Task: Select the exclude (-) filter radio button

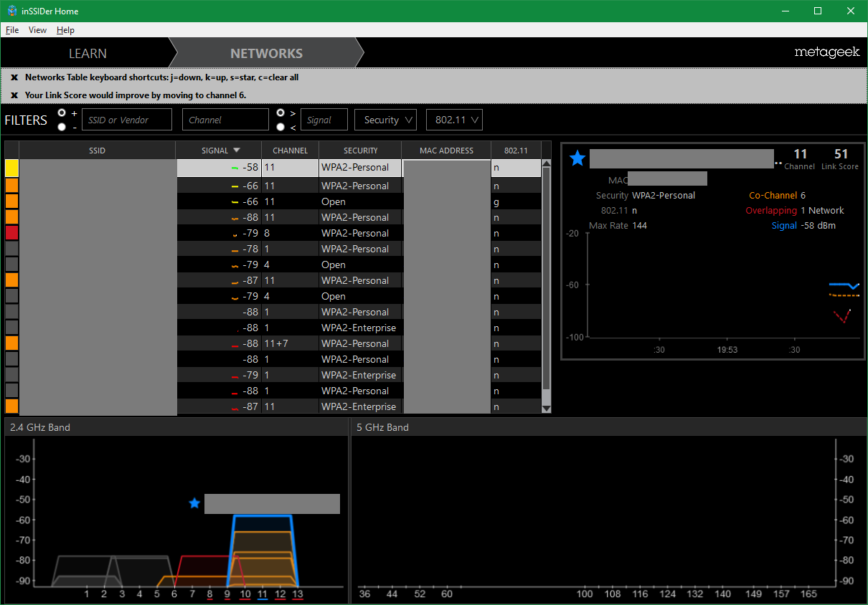Action: tap(62, 127)
